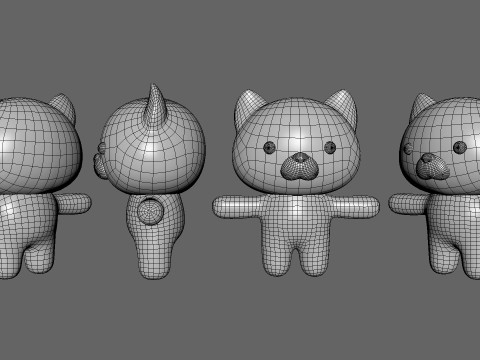Screen dimensions: 480x360
Task: Click the front-facing model's torso
Action: 296,223
